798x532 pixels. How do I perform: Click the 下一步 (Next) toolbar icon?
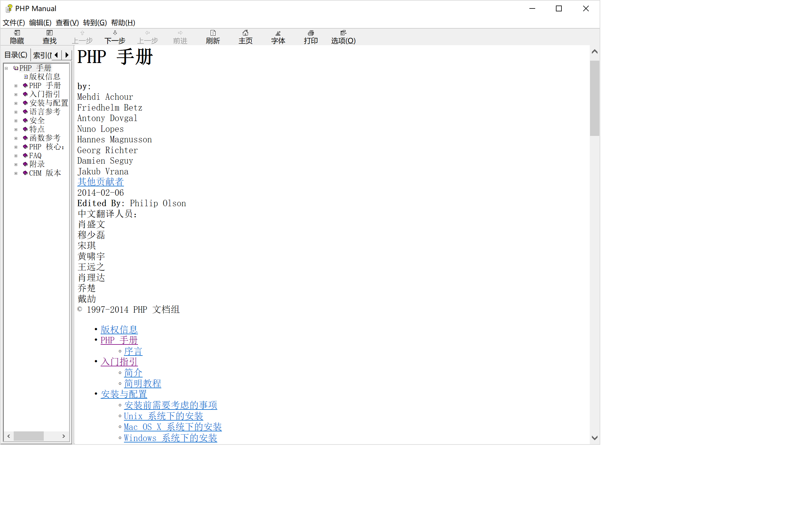click(115, 33)
